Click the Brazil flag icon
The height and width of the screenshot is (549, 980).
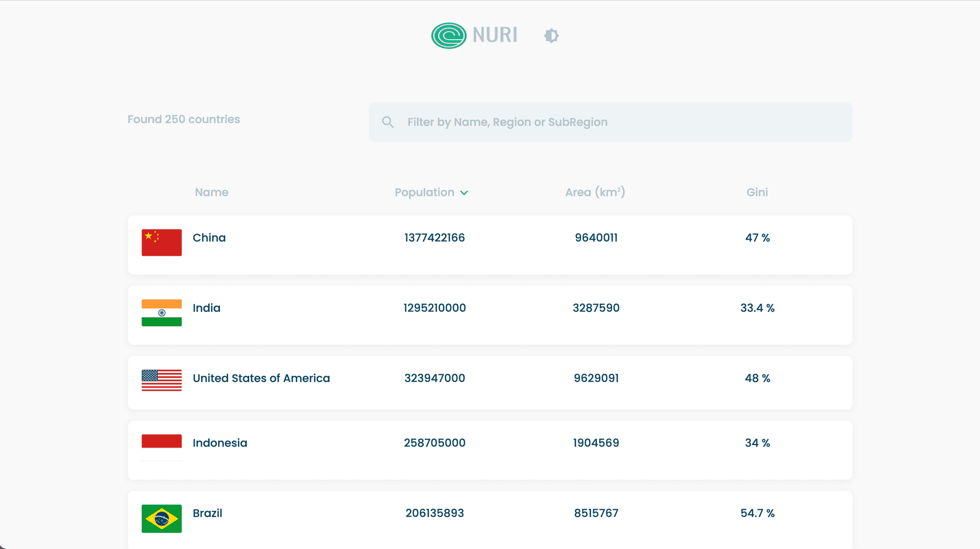162,518
